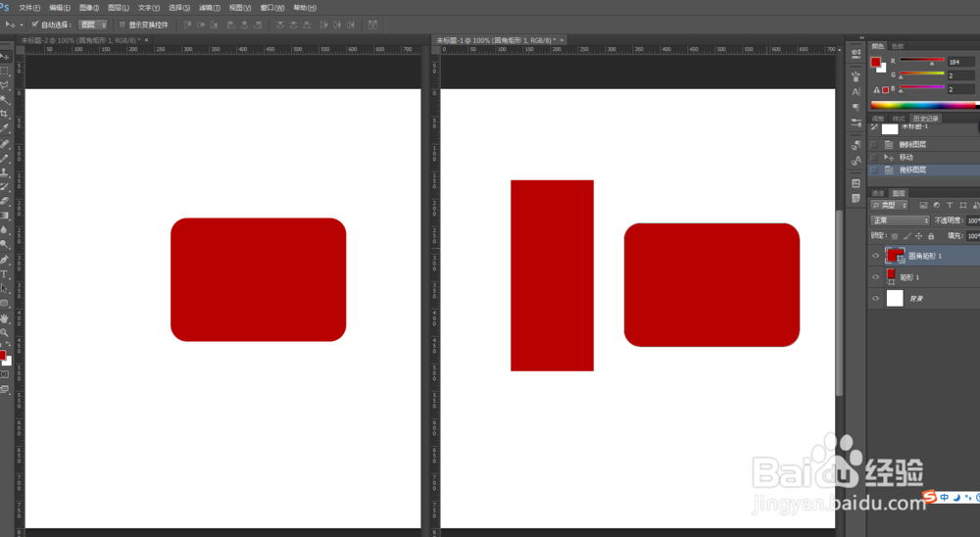The height and width of the screenshot is (537, 980).
Task: Select the Healing Brush tool
Action: click(x=5, y=144)
